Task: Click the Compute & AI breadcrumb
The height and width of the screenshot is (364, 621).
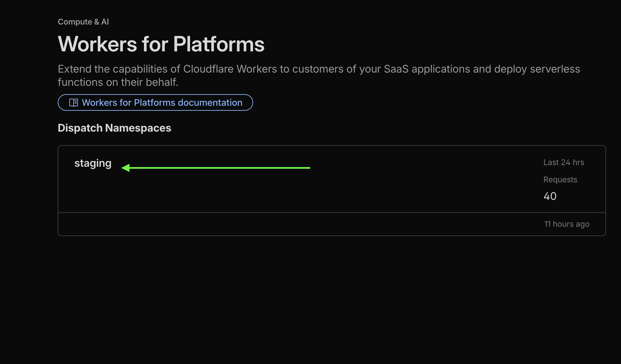Action: (x=83, y=22)
